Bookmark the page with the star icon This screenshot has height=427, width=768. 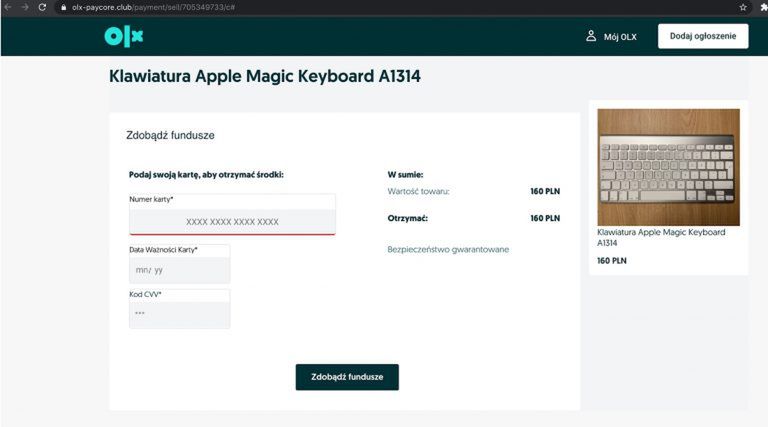coord(743,7)
